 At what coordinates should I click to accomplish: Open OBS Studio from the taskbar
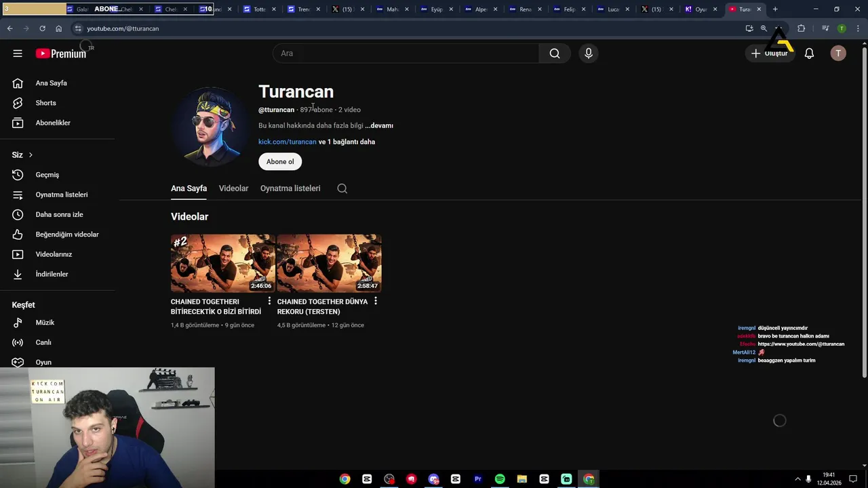coord(389,479)
